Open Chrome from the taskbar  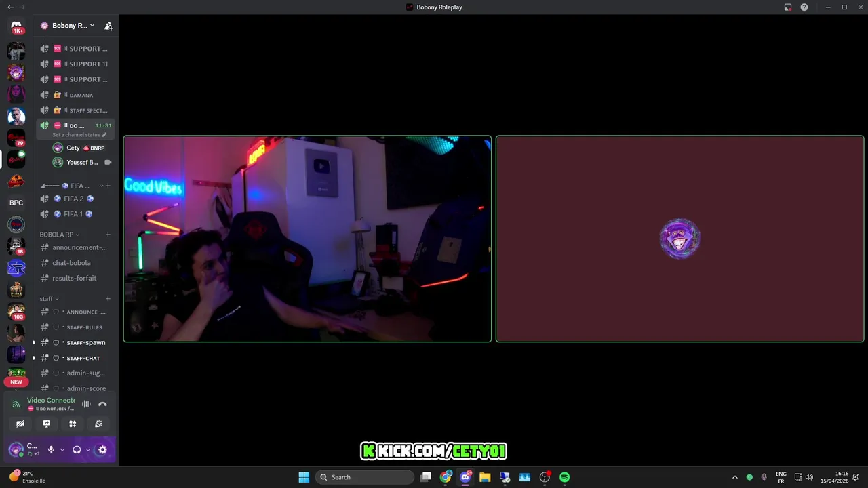click(x=446, y=477)
